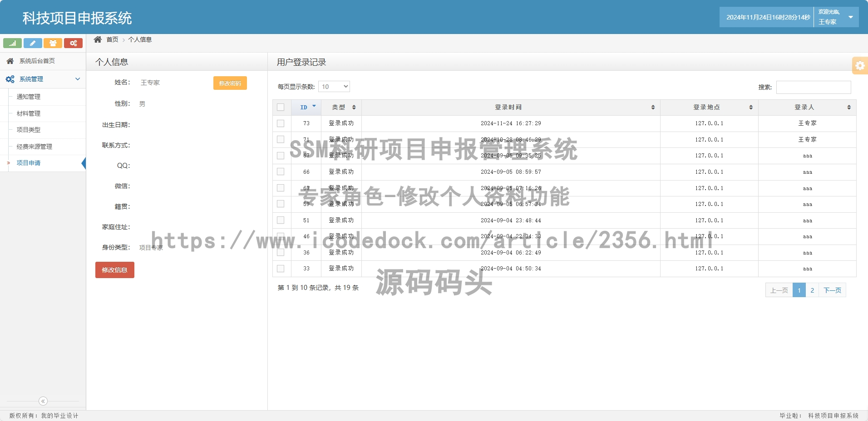Open the user menu dropdown arrow
Viewport: 868px width, 421px height.
point(851,17)
